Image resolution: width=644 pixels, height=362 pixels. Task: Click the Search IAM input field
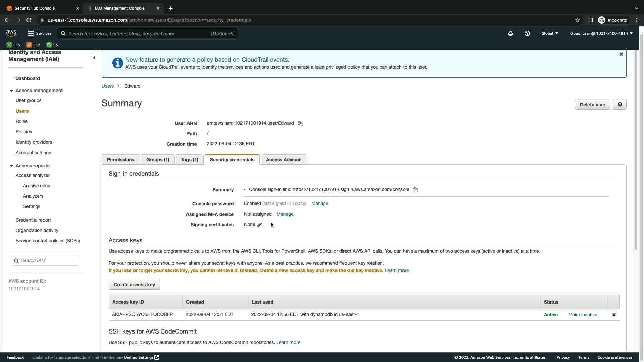point(49,260)
